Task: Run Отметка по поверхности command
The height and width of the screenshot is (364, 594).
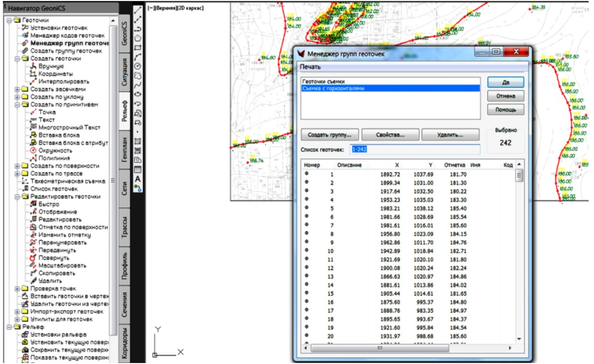Action: 73,227
